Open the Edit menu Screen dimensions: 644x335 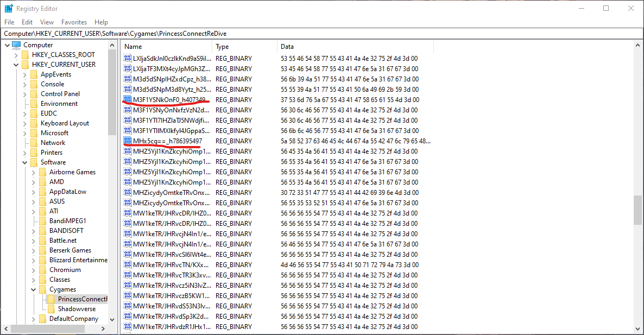(27, 22)
